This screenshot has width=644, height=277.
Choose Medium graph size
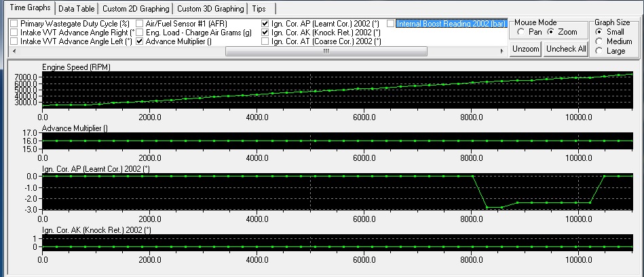(600, 41)
